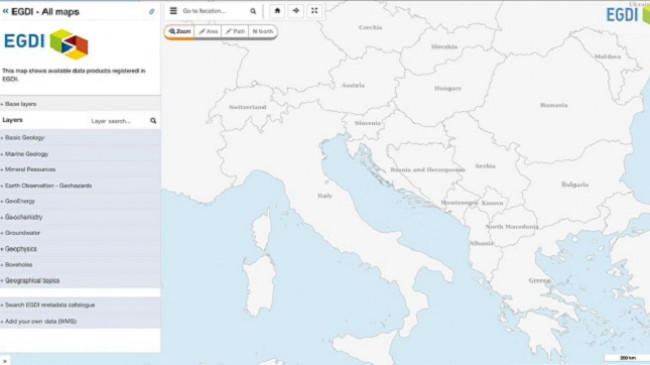This screenshot has width=650, height=365.
Task: Copy the map link via link icon
Action: coord(152,12)
